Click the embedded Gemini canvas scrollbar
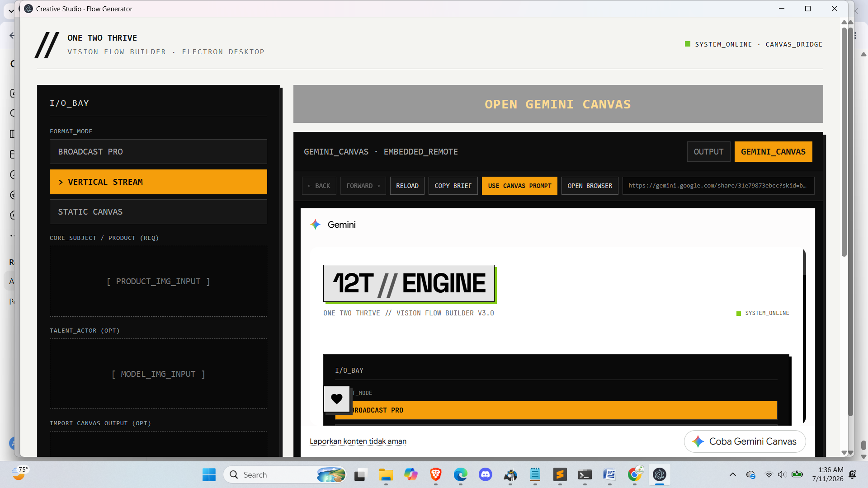 pyautogui.click(x=804, y=262)
